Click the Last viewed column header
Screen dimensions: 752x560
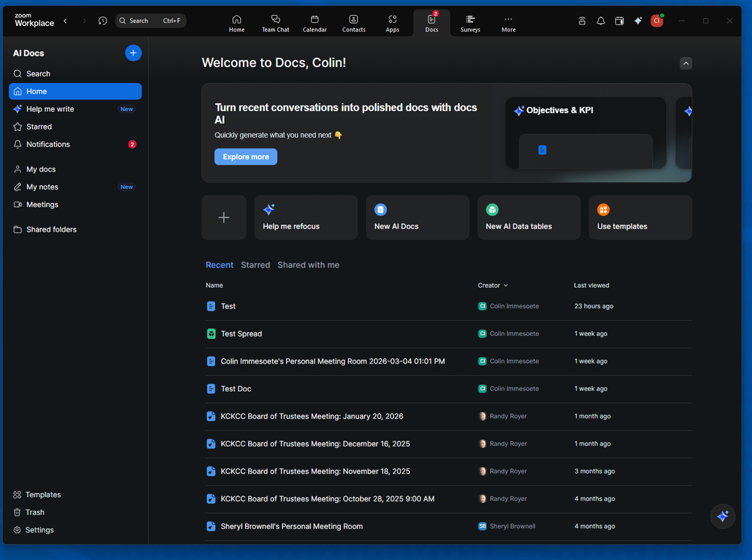(x=591, y=285)
